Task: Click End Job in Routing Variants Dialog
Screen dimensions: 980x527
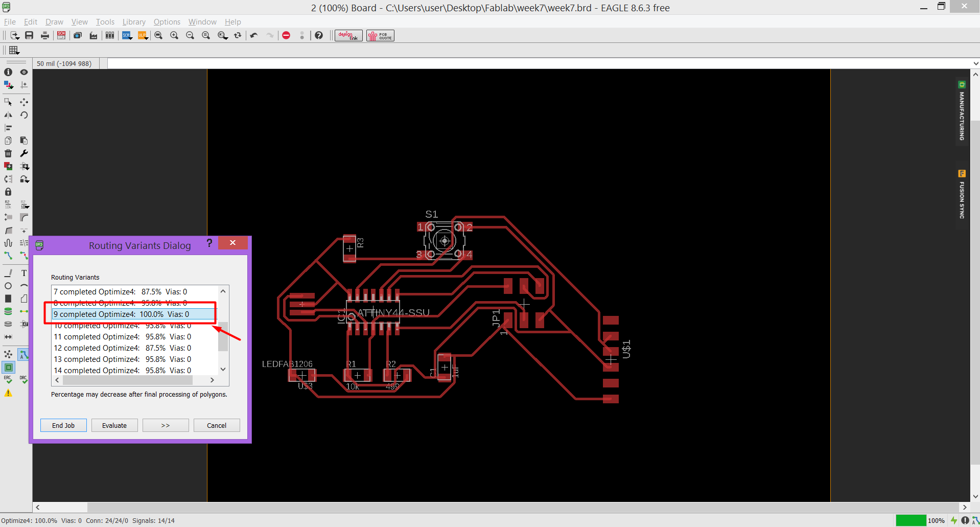Action: (63, 425)
